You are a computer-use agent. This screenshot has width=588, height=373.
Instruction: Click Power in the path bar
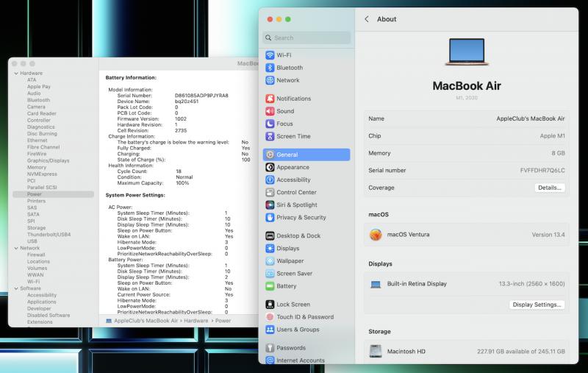point(223,321)
